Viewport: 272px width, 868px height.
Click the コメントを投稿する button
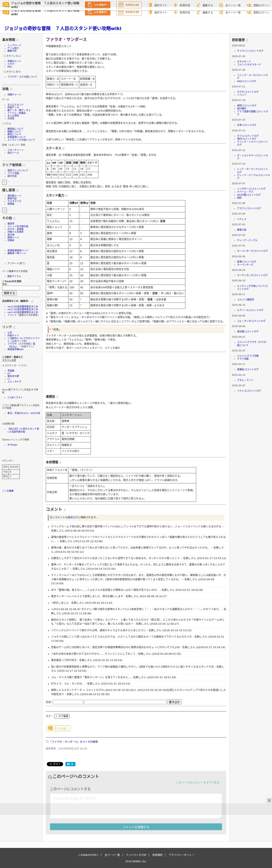pyautogui.click(x=136, y=827)
